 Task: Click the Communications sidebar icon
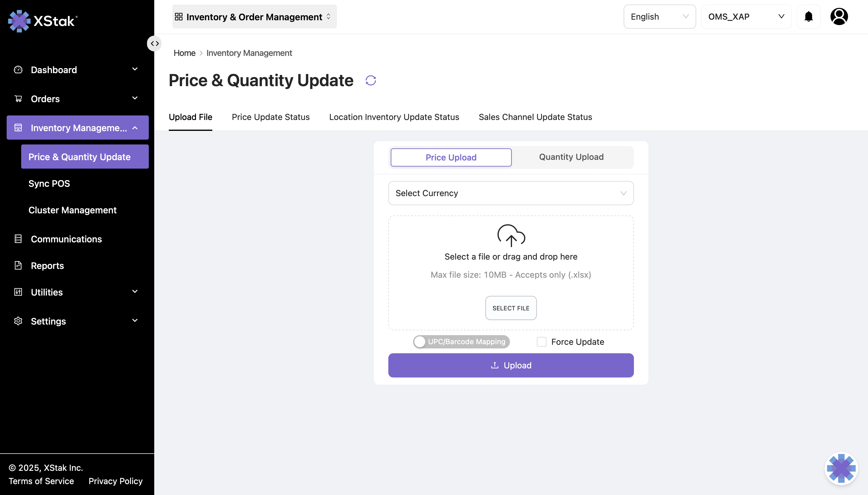pos(18,239)
